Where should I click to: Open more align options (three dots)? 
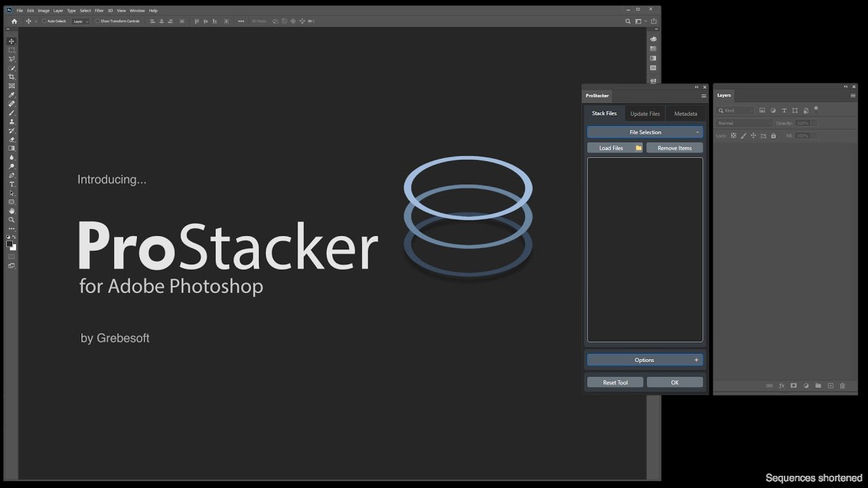[x=241, y=21]
